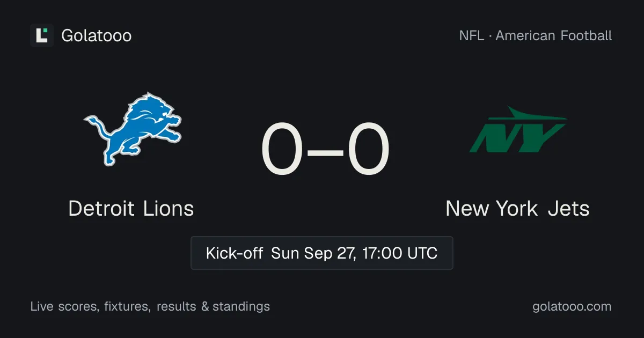
Task: Click the word Kick-off in the box
Action: (x=235, y=253)
